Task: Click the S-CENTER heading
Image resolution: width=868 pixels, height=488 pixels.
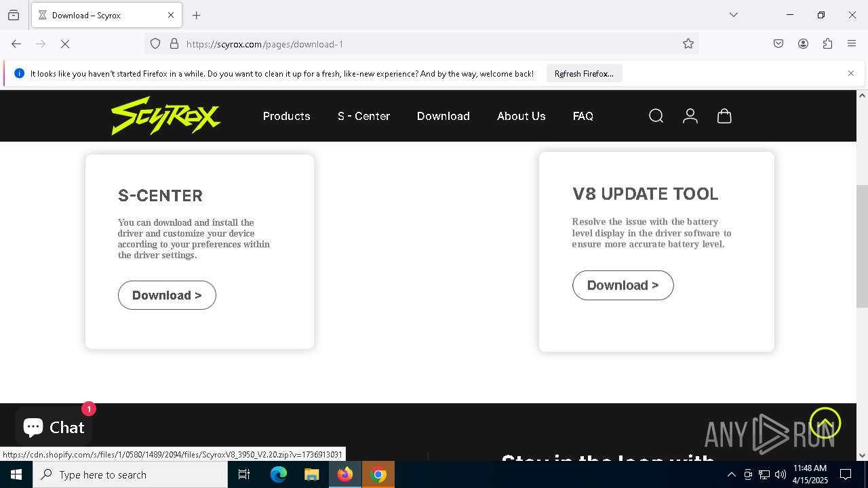Action: pyautogui.click(x=160, y=196)
